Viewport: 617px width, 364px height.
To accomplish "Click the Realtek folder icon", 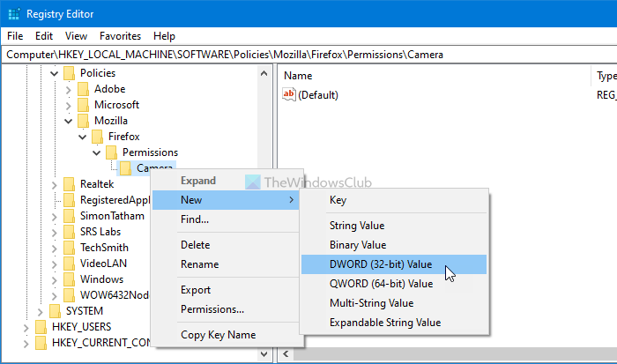I will (69, 184).
